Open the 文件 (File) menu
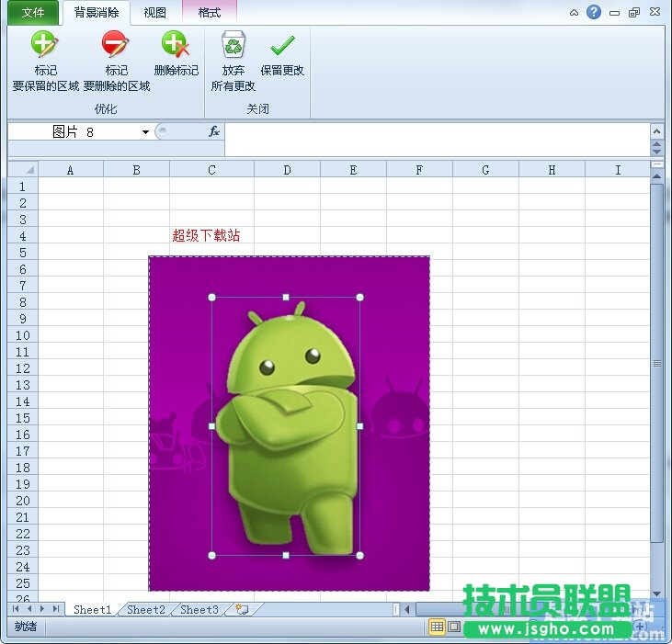Screen dimensions: 672x644 33,13
